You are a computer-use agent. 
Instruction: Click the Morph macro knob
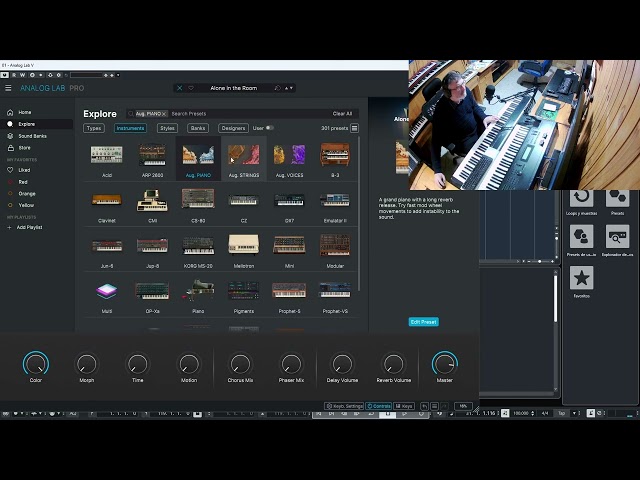point(87,364)
